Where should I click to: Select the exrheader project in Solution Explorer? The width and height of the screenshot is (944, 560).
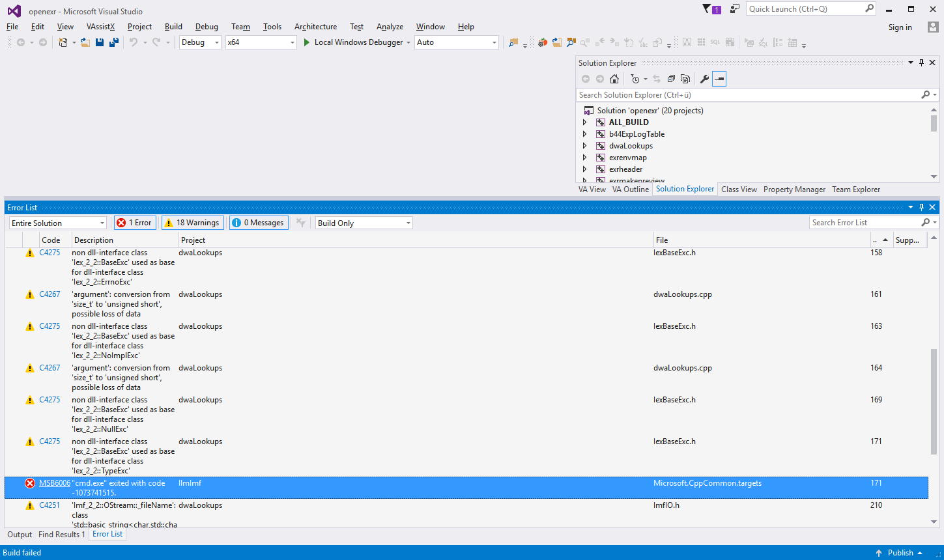click(626, 169)
